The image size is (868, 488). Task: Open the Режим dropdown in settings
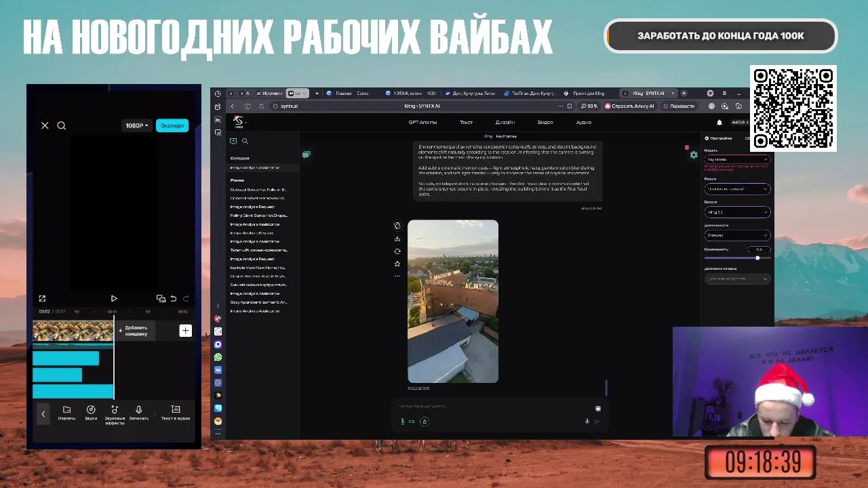[x=737, y=188]
